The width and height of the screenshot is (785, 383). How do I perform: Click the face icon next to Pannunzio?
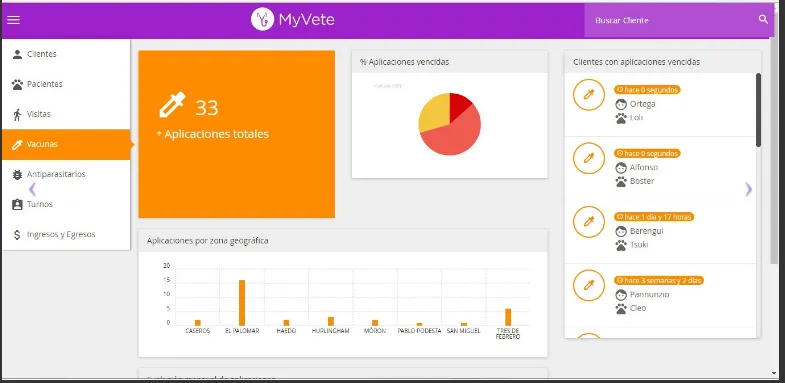[x=621, y=295]
